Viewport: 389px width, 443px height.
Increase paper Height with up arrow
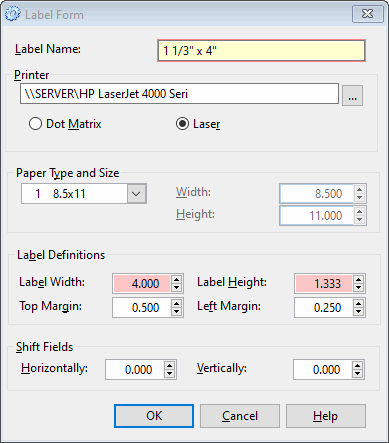[359, 211]
